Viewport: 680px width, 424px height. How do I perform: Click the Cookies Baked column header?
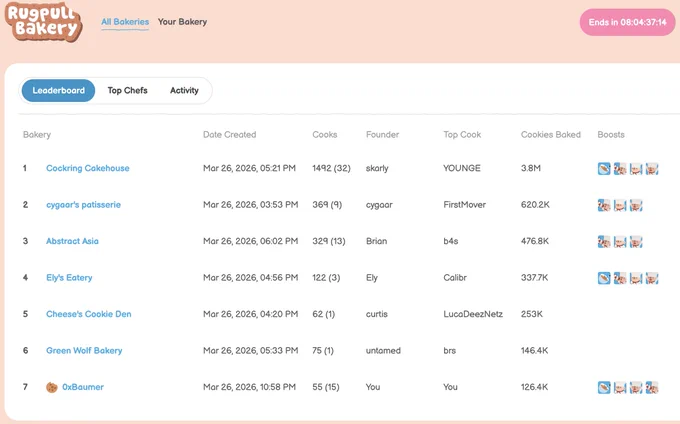551,134
